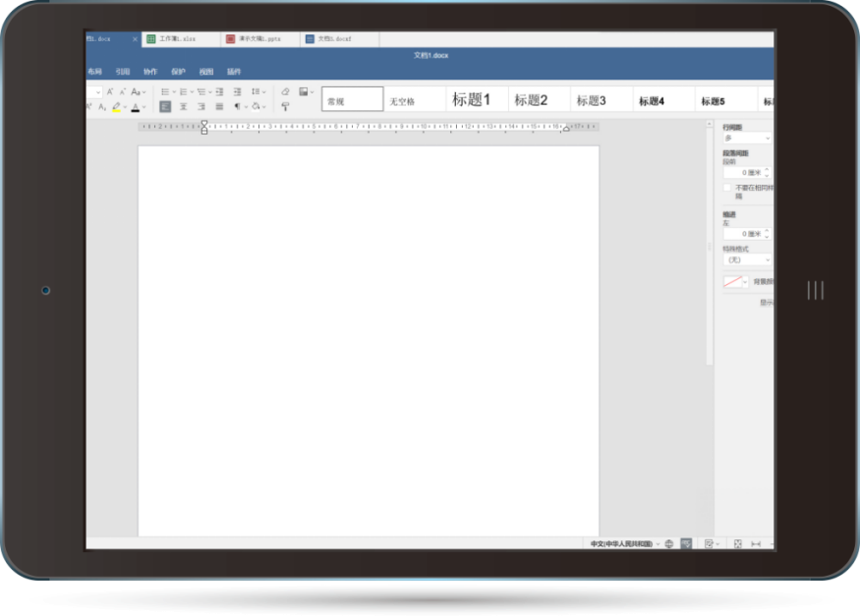This screenshot has width=860, height=616.
Task: Click the fit to page icon
Action: tap(737, 543)
